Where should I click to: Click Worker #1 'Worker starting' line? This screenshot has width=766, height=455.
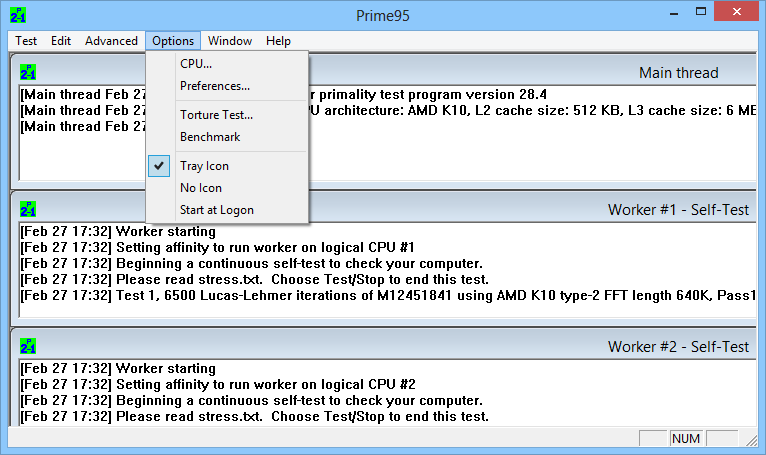(x=118, y=232)
